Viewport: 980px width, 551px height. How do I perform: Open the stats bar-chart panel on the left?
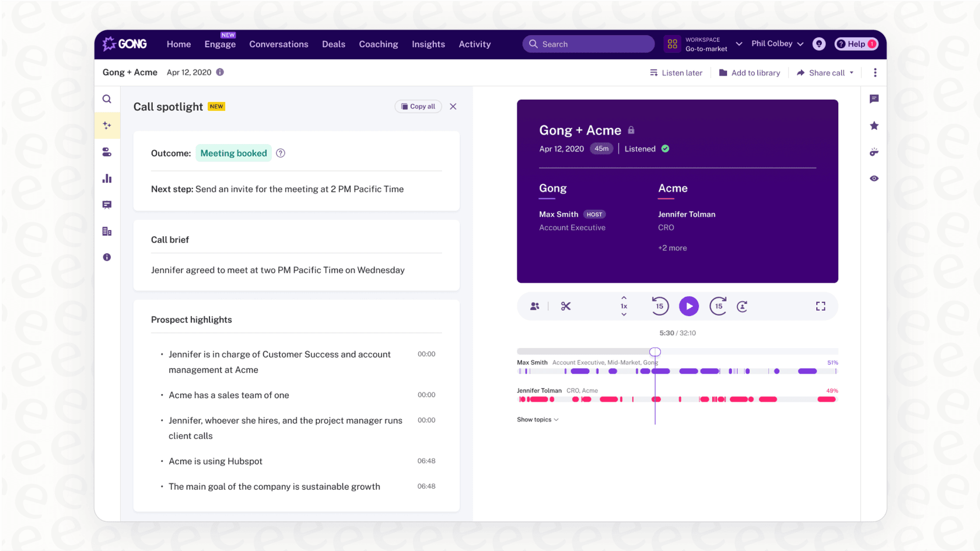tap(107, 178)
